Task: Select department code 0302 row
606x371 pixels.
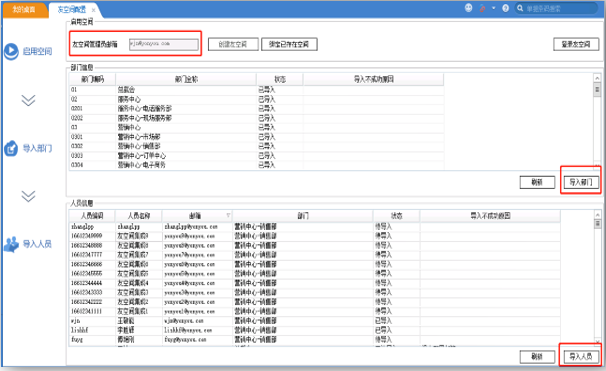Action: (x=257, y=146)
